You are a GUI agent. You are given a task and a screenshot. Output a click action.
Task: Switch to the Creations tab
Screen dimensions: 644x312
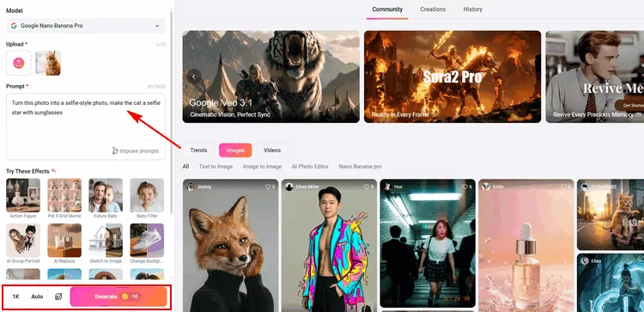(x=433, y=9)
